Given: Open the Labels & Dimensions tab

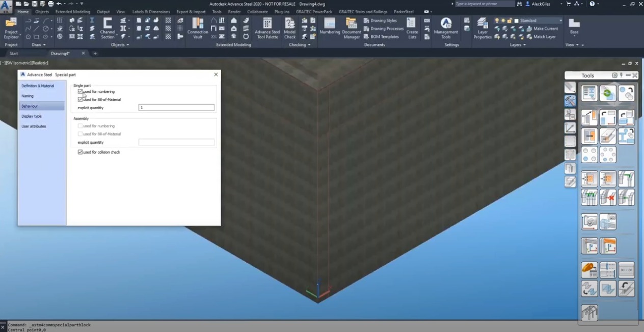Looking at the screenshot, I should click(x=151, y=12).
